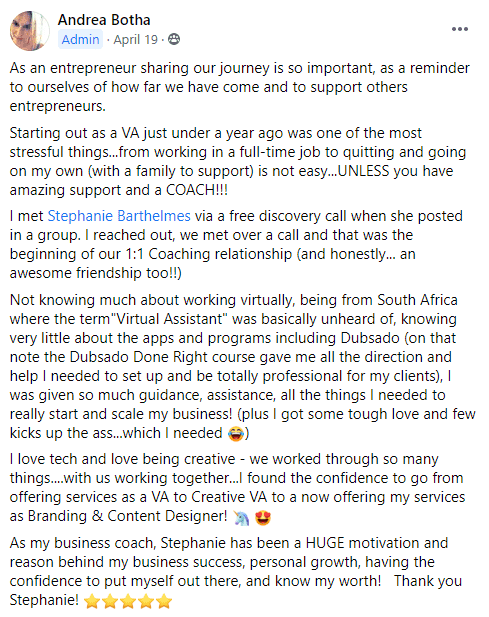489x617 pixels.
Task: Click the first star emoji after 'Stephanie!'
Action: point(92,601)
